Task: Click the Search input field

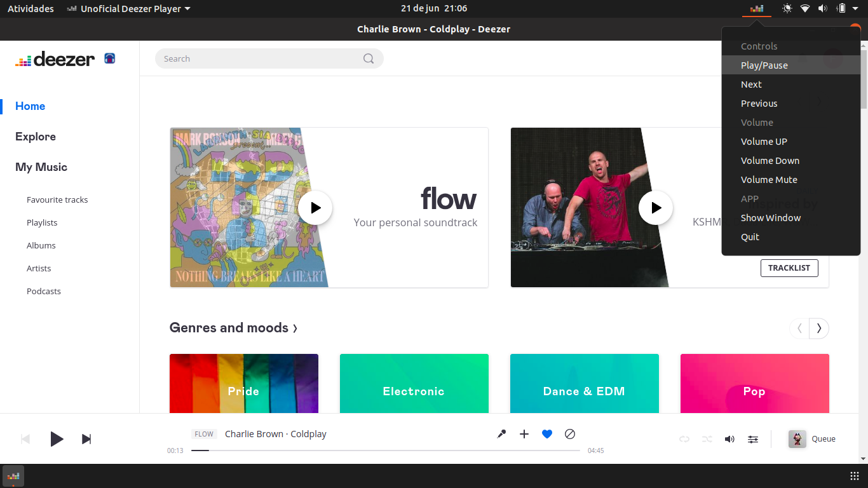Action: pos(269,58)
